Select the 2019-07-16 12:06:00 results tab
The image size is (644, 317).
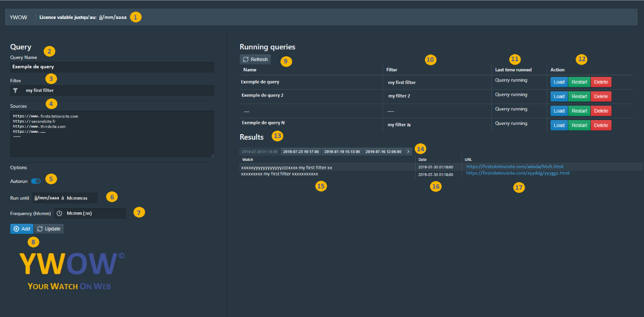tap(383, 152)
